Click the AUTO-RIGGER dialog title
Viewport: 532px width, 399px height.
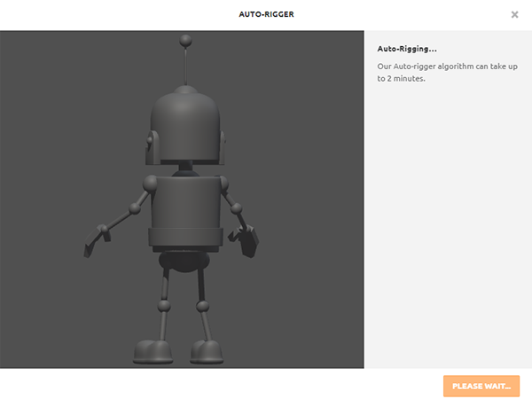266,14
